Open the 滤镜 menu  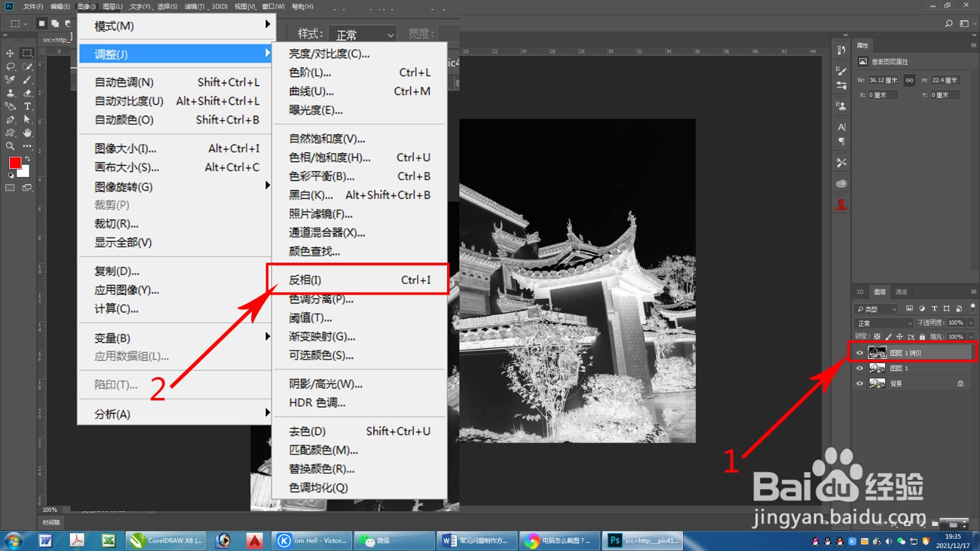click(x=194, y=6)
